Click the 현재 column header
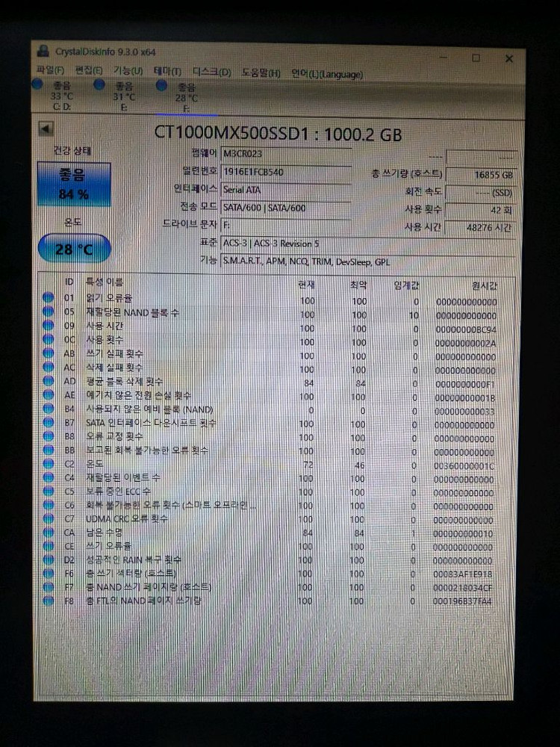This screenshot has width=560, height=747. 306,285
